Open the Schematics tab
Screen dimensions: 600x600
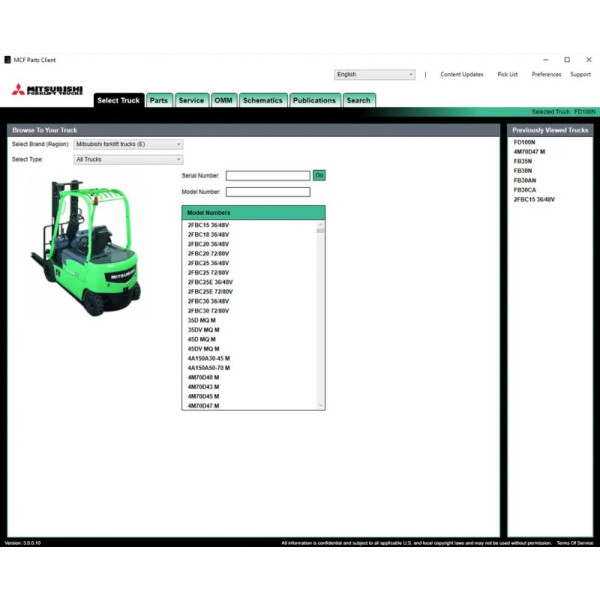click(x=262, y=100)
